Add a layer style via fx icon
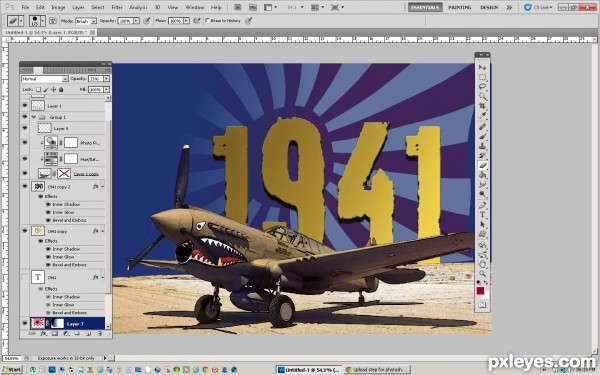 click(44, 334)
